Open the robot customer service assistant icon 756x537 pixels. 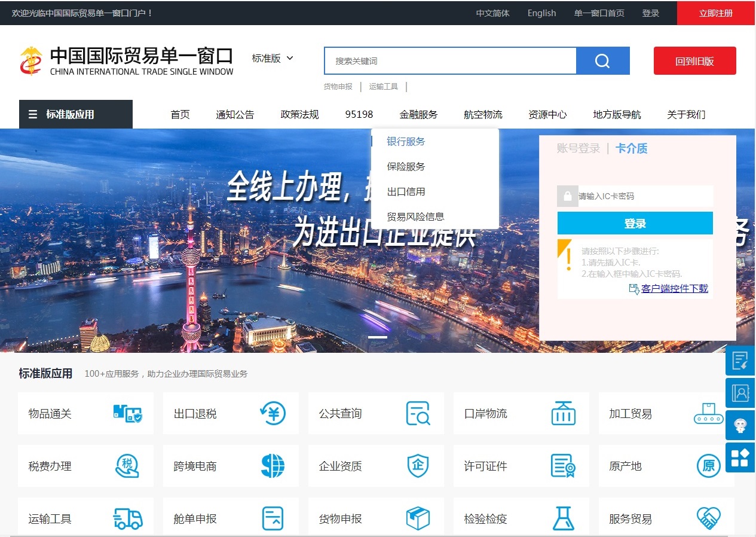tap(740, 425)
